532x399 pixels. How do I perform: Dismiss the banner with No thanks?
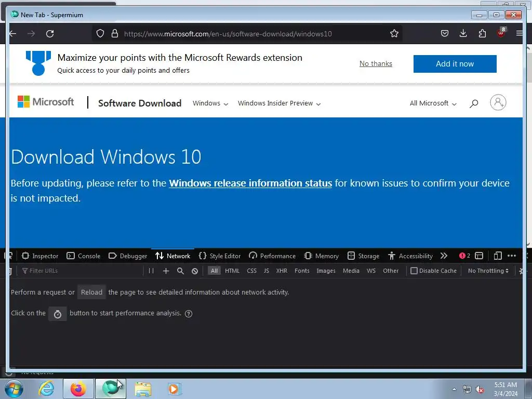[x=376, y=63]
